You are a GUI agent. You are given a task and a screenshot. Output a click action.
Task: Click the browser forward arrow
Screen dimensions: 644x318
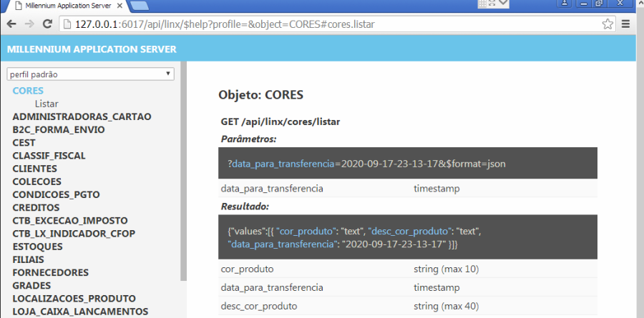point(29,24)
